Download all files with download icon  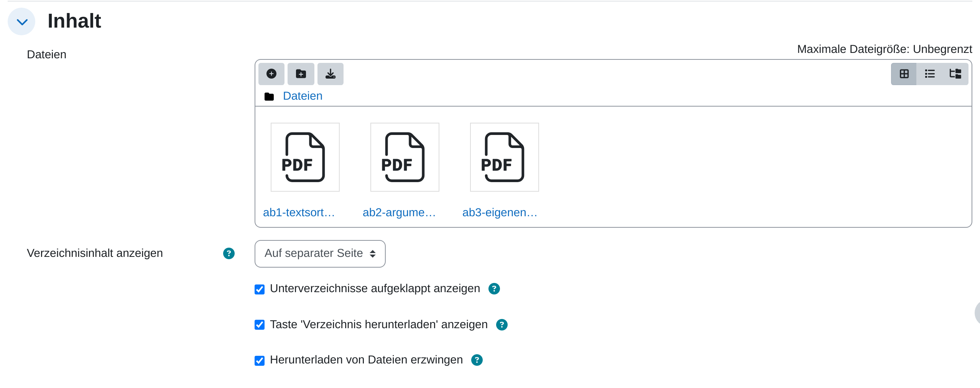pyautogui.click(x=331, y=74)
